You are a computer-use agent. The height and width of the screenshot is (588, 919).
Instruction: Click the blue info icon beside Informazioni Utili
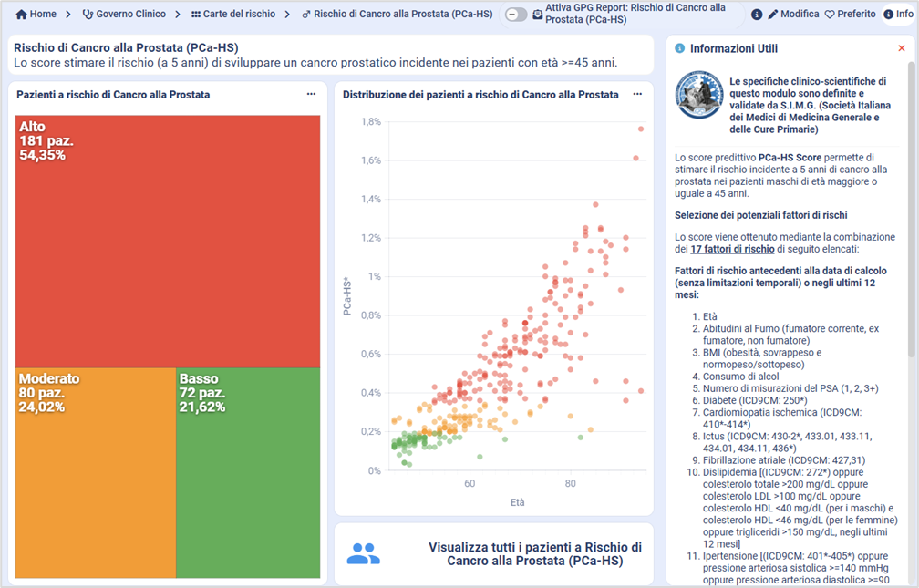(679, 48)
